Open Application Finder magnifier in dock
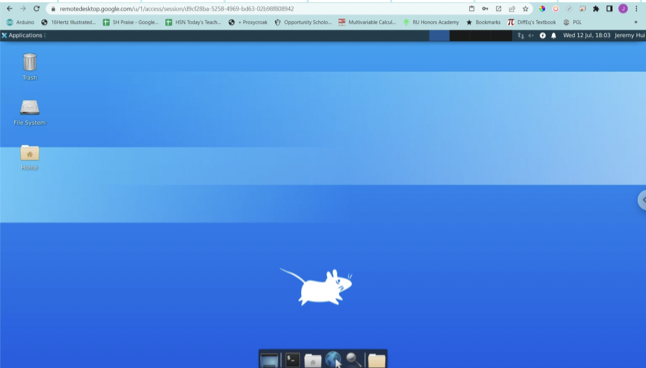The image size is (646, 368). click(x=353, y=360)
